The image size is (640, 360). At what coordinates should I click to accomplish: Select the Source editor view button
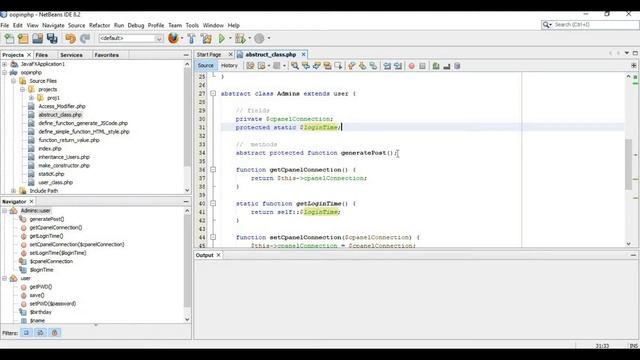click(x=206, y=65)
